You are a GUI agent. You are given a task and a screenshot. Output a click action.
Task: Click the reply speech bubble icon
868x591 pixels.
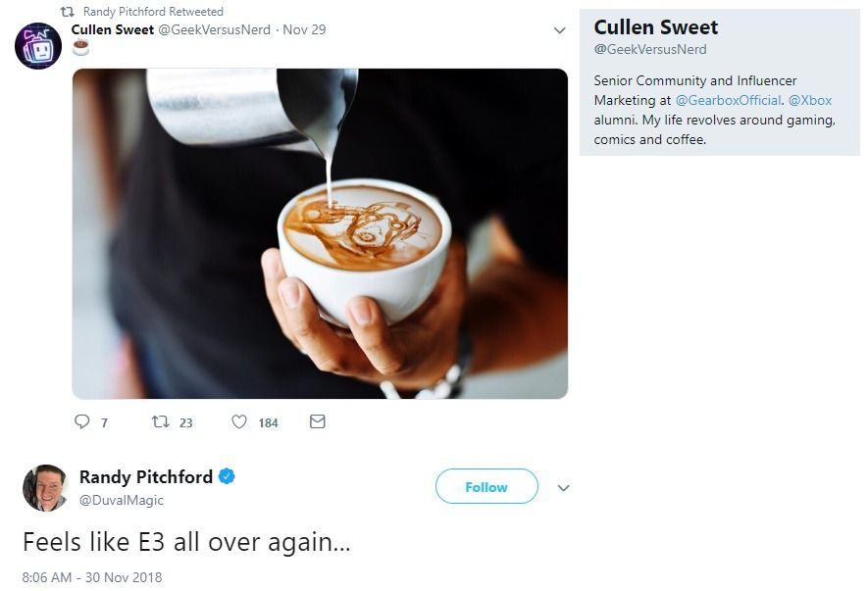pos(82,421)
